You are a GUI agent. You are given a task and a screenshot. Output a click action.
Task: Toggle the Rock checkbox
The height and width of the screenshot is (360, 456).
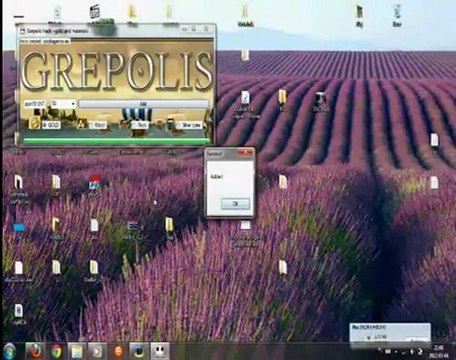[x=140, y=125]
